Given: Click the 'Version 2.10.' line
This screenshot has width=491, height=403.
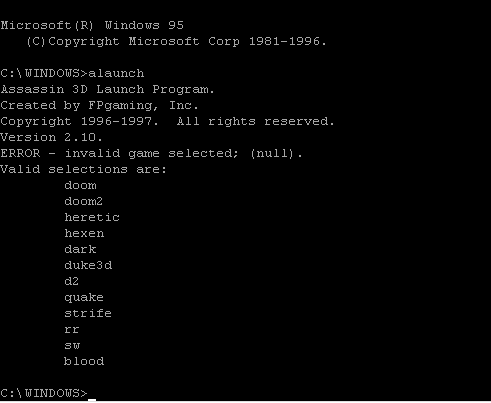Looking at the screenshot, I should click(51, 137).
